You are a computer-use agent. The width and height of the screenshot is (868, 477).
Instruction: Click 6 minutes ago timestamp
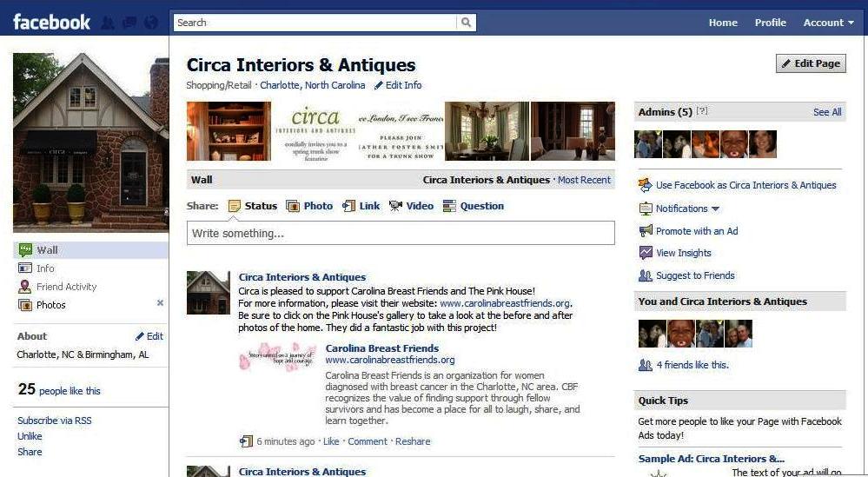pos(286,441)
